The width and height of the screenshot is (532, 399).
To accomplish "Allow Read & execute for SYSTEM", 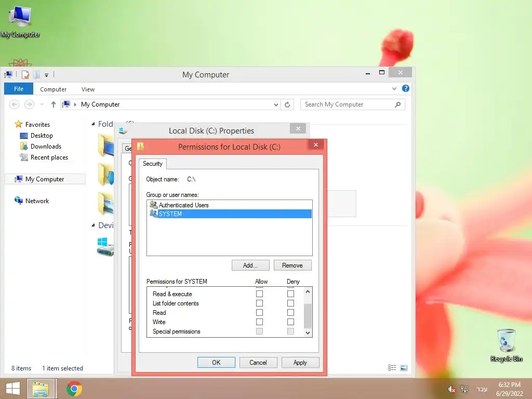I will [259, 294].
